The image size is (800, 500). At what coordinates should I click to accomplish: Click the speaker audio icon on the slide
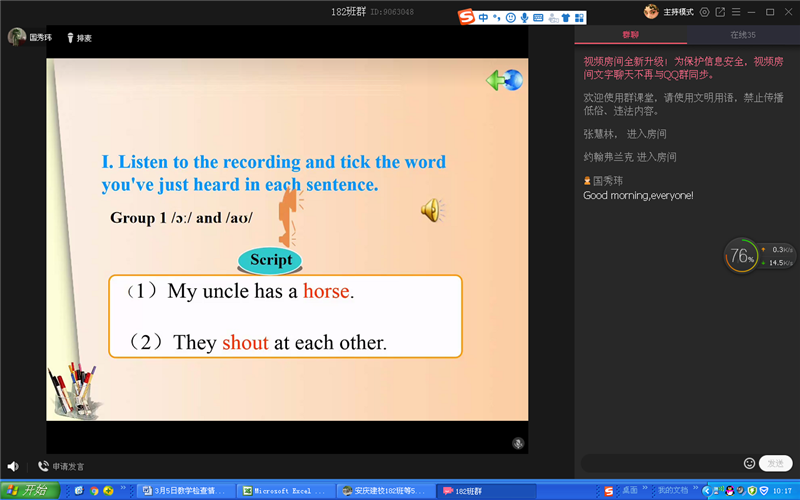431,210
